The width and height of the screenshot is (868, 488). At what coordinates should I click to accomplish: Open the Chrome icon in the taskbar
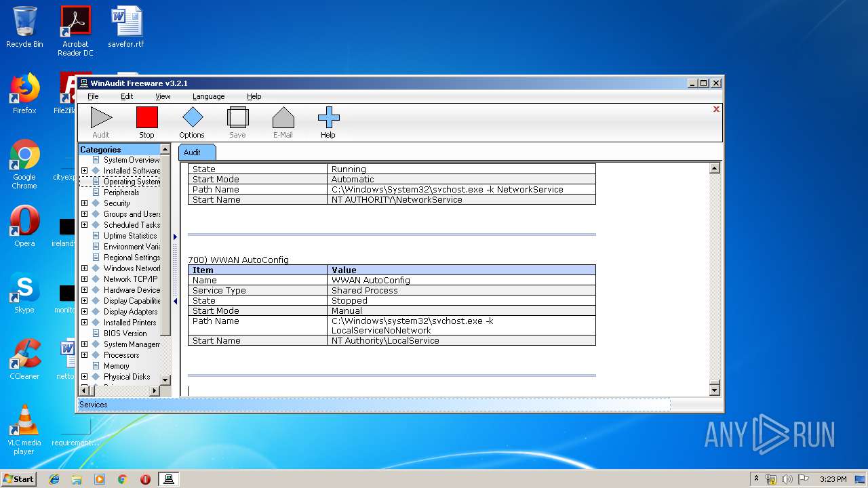point(122,479)
